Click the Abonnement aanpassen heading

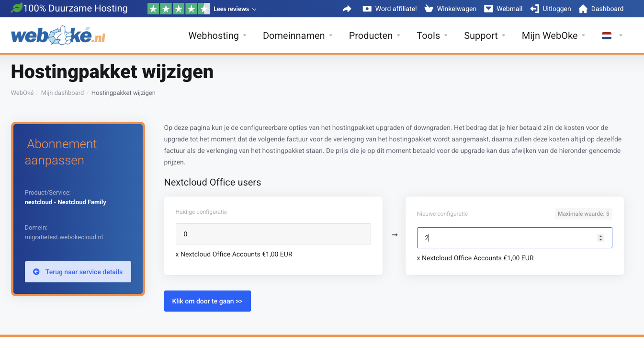click(61, 152)
